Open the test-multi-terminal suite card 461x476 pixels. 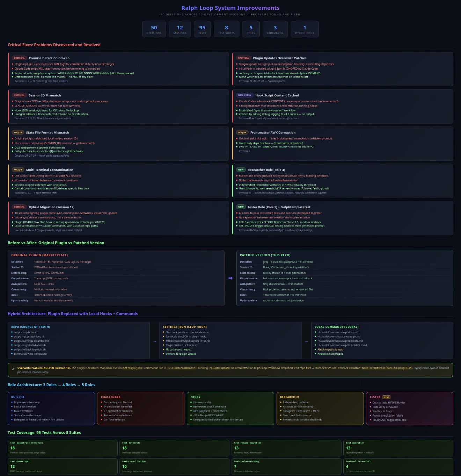point(398,466)
